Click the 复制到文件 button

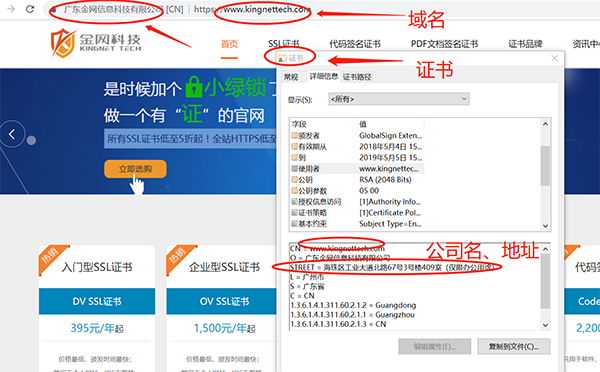514,347
